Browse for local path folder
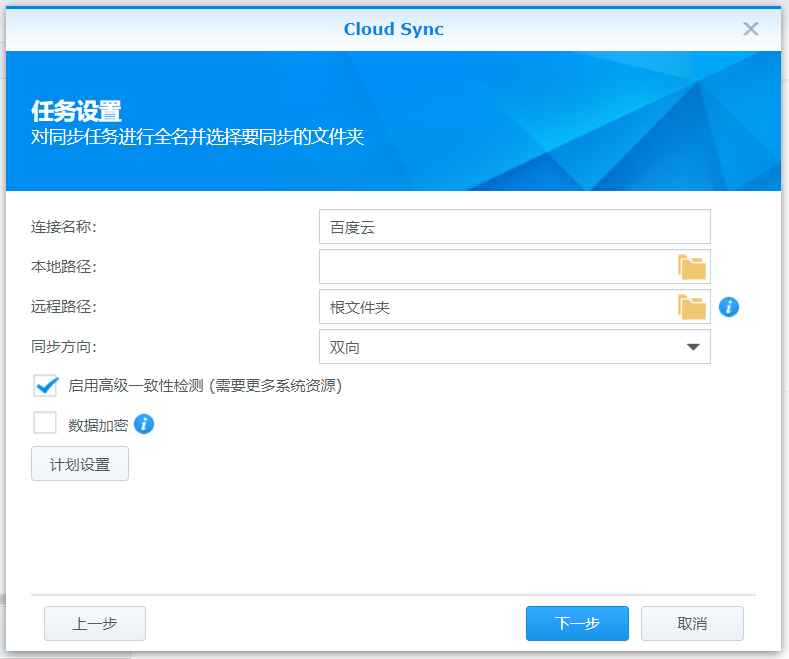 (692, 267)
